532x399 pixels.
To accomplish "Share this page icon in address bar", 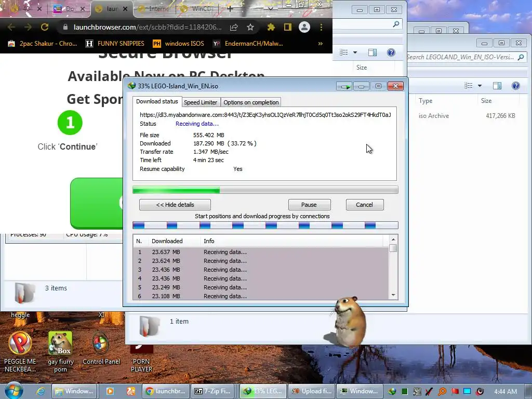I will 234,27.
